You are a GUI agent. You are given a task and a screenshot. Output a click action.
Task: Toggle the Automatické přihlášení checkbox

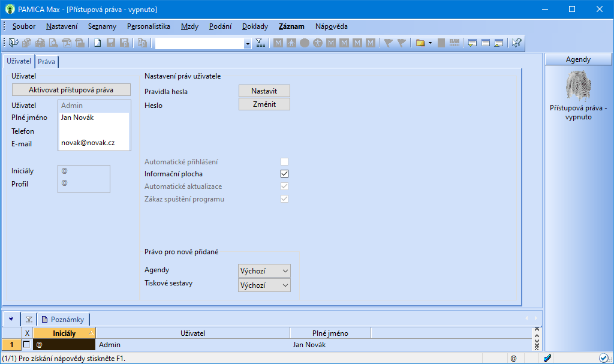pyautogui.click(x=284, y=161)
